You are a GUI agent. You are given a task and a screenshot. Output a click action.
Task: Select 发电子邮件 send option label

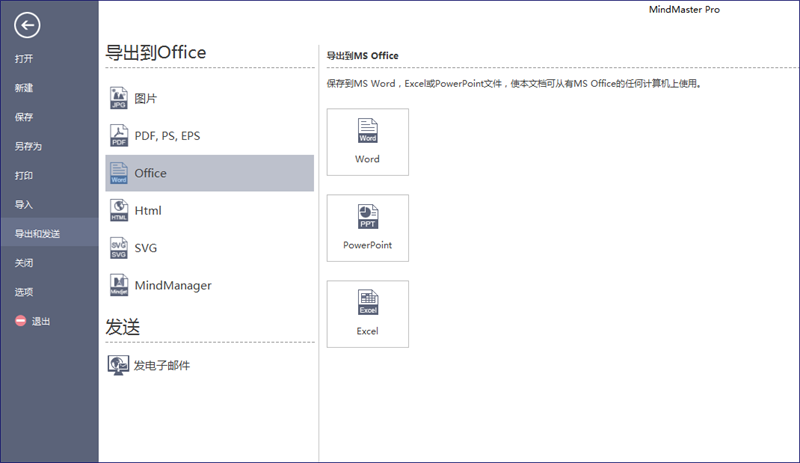coord(162,365)
